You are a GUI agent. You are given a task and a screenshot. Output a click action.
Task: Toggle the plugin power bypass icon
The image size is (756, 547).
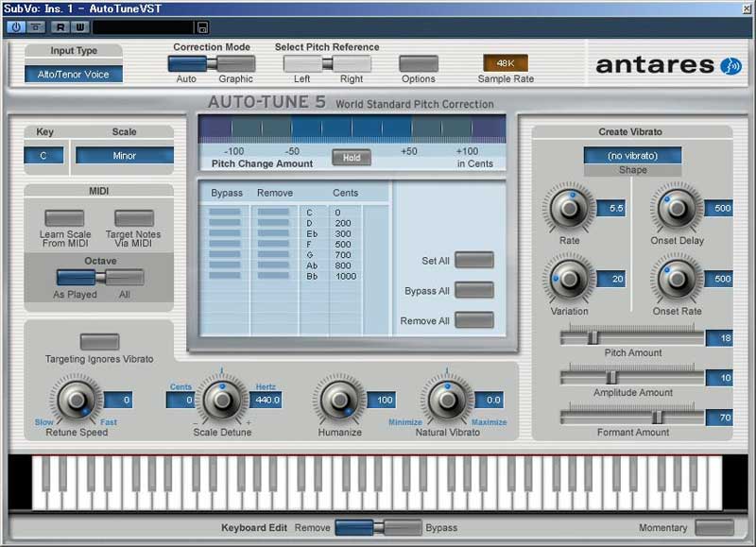tap(16, 27)
